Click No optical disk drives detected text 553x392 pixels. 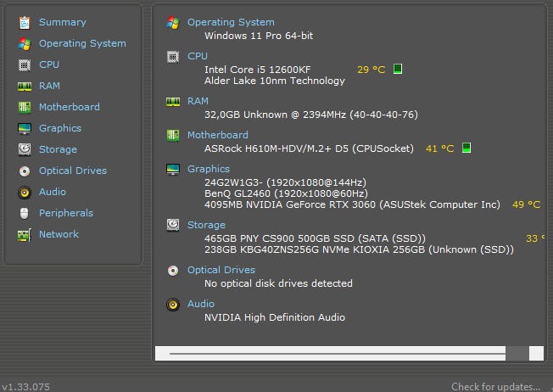coord(278,283)
